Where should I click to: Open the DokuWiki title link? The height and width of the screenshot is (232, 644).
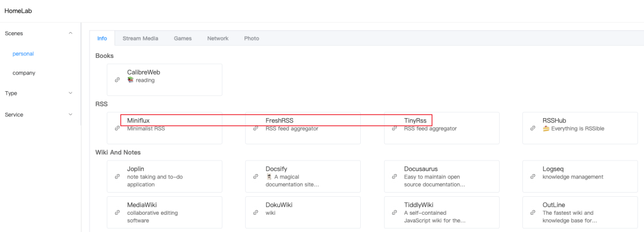click(279, 205)
